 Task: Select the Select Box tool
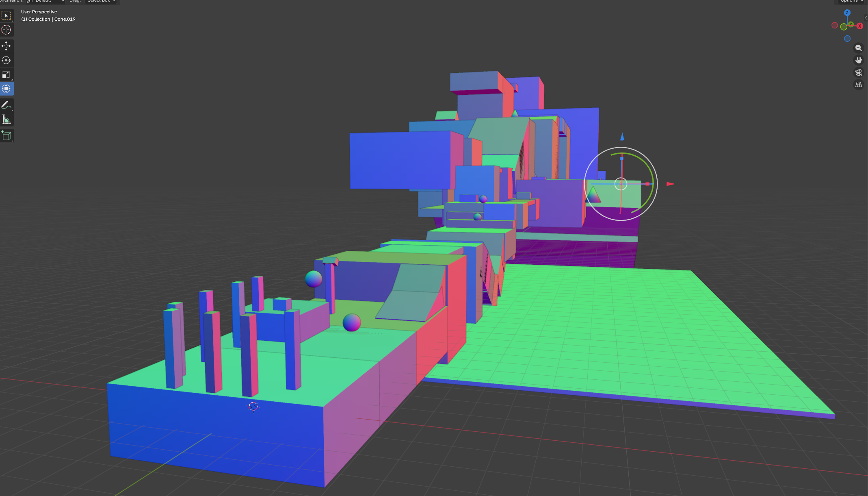point(6,15)
